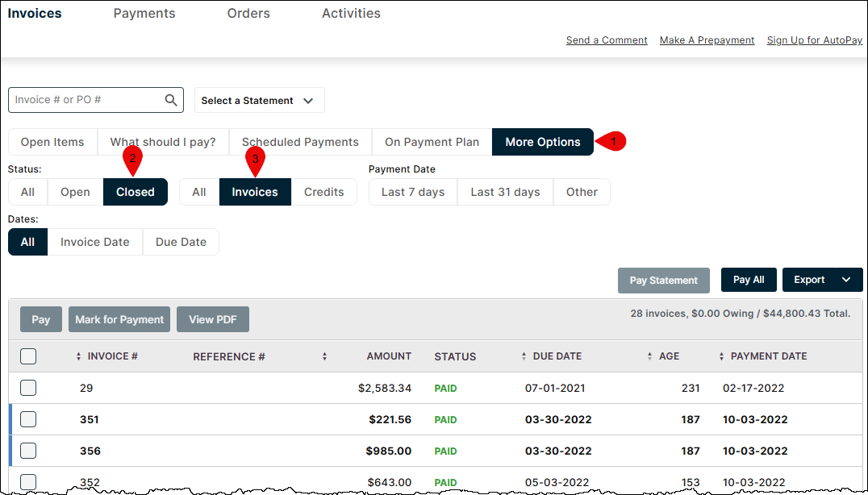Choose Other payment date range
Screen dimensions: 868x495
(582, 192)
